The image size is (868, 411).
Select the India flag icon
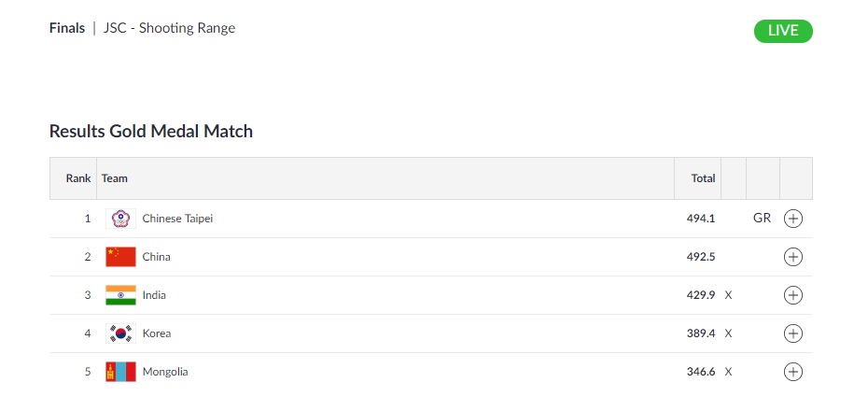(x=120, y=295)
